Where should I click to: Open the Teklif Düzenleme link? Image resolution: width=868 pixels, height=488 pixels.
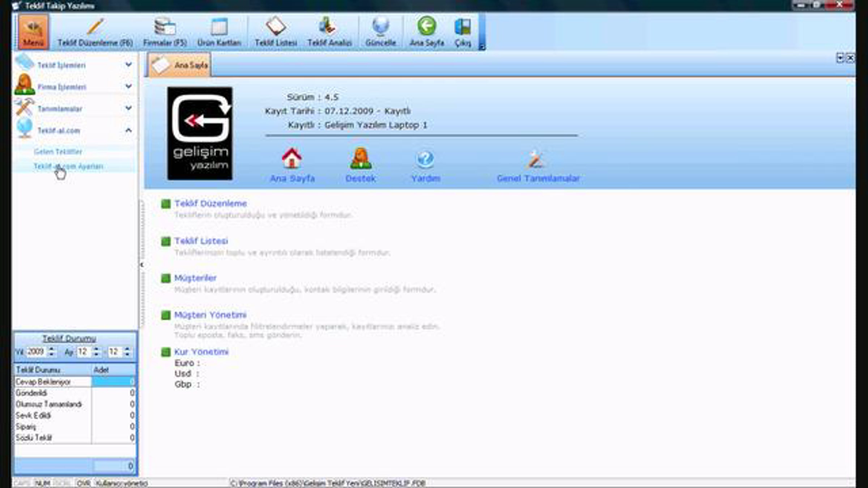coord(210,204)
